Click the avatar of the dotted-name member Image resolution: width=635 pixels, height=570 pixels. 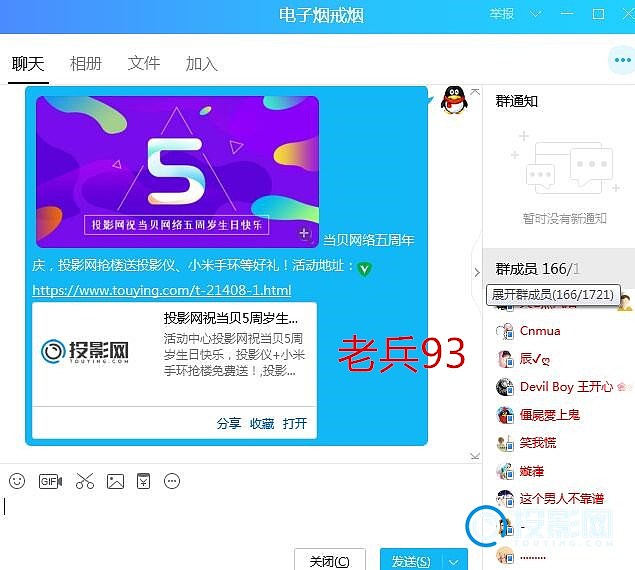click(x=505, y=555)
